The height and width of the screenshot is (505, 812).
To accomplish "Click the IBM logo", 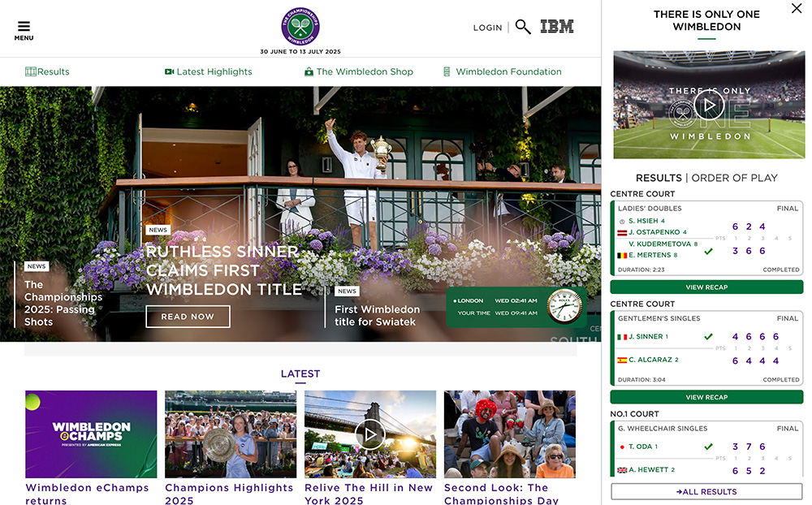I will 557,27.
